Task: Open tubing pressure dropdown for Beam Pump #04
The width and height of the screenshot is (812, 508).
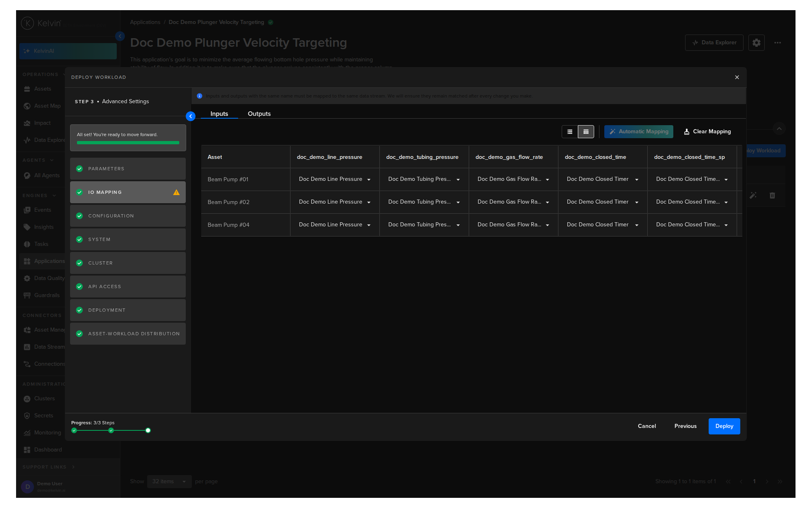Action: (424, 225)
